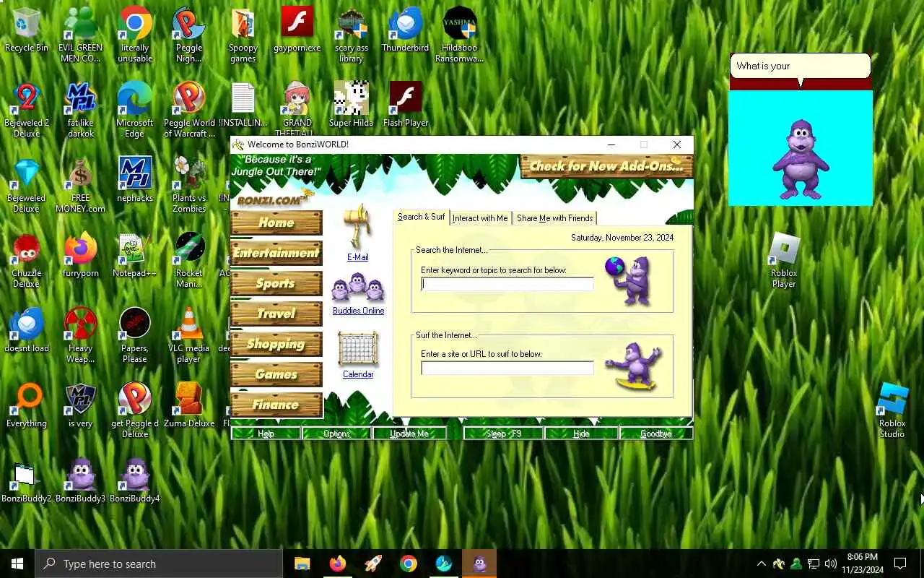Open the Finance wooden sign menu
This screenshot has height=578, width=924.
coord(276,405)
